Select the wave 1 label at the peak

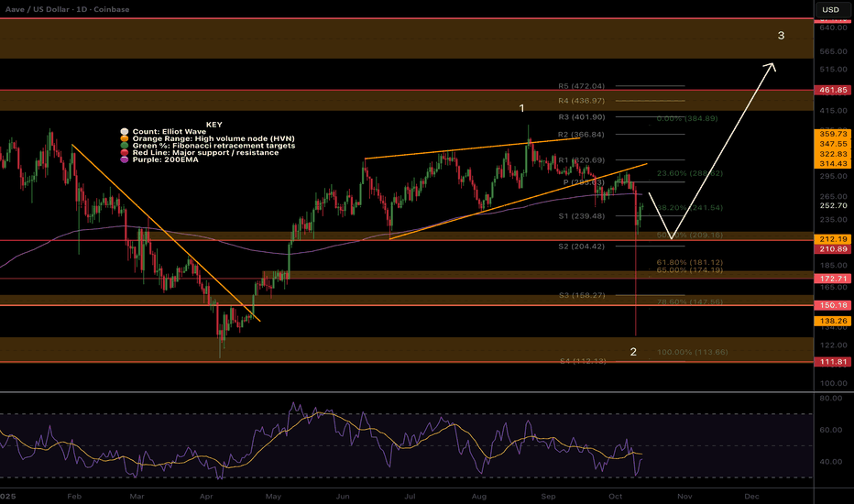point(522,108)
